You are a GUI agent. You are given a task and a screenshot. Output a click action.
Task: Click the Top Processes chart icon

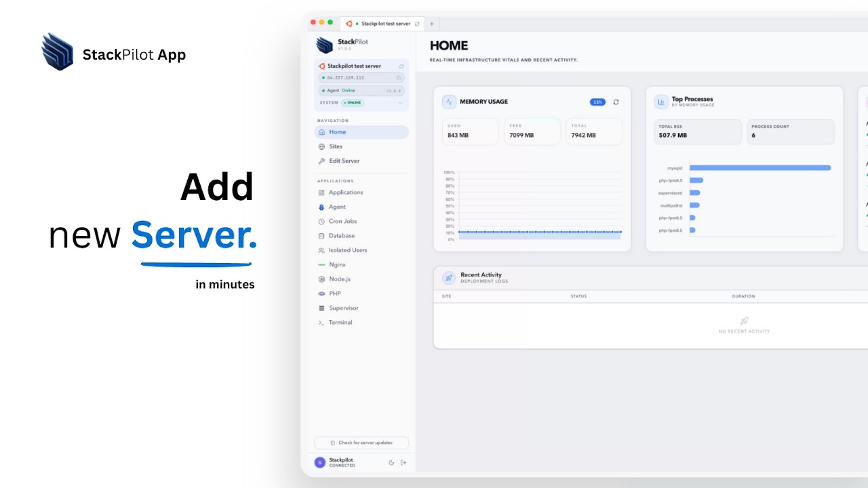[x=661, y=102]
